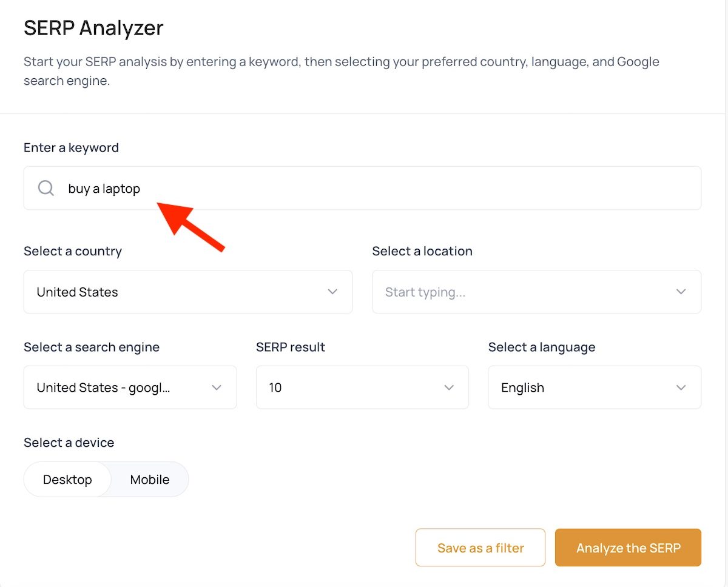Click the magnifier icon in the keyword field
The image size is (728, 587).
click(x=46, y=189)
